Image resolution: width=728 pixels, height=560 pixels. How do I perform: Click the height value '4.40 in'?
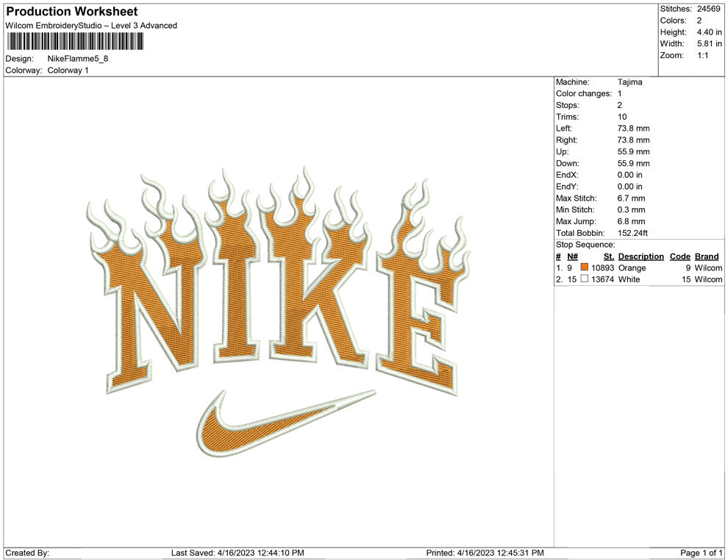click(x=709, y=32)
